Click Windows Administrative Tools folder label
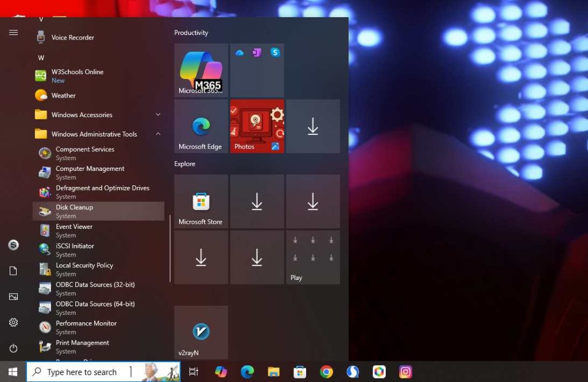 click(x=94, y=134)
